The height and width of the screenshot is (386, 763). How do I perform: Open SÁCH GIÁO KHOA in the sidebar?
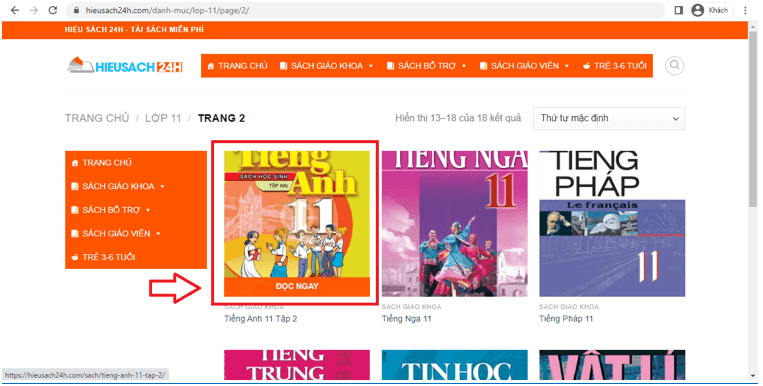(118, 186)
